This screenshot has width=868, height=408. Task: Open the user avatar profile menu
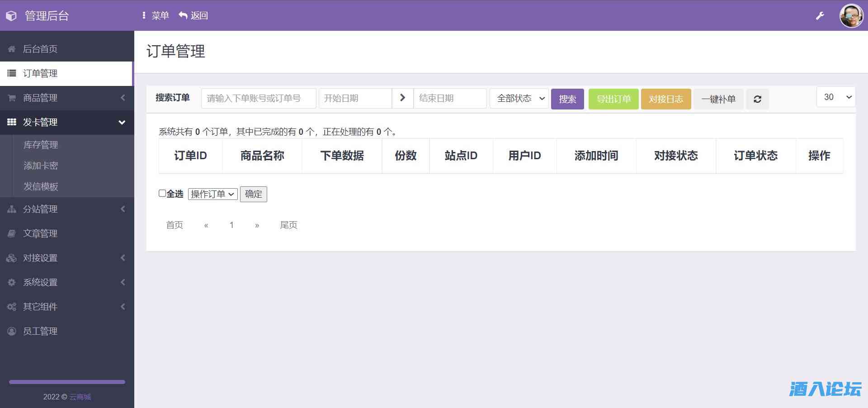pyautogui.click(x=851, y=16)
